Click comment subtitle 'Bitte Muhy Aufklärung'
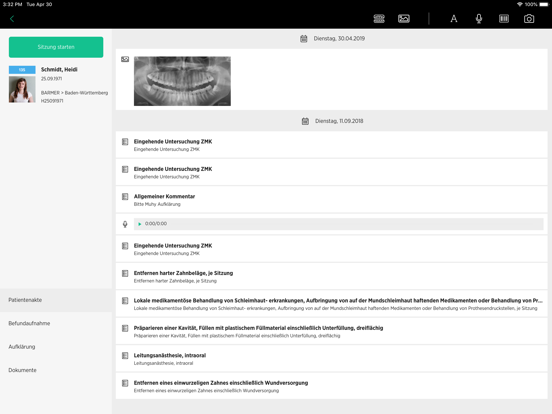This screenshot has width=552, height=414. pyautogui.click(x=157, y=204)
